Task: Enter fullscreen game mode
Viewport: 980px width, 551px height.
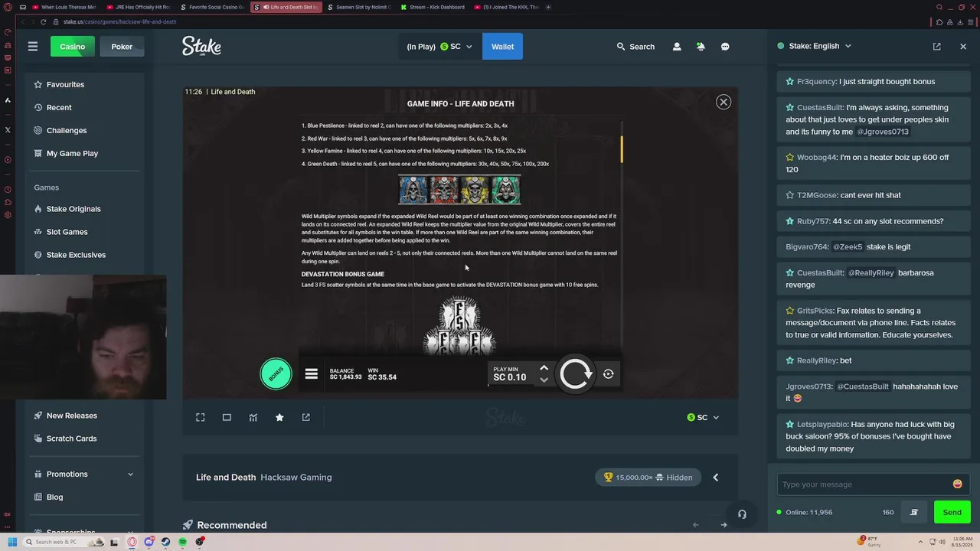Action: tap(200, 417)
